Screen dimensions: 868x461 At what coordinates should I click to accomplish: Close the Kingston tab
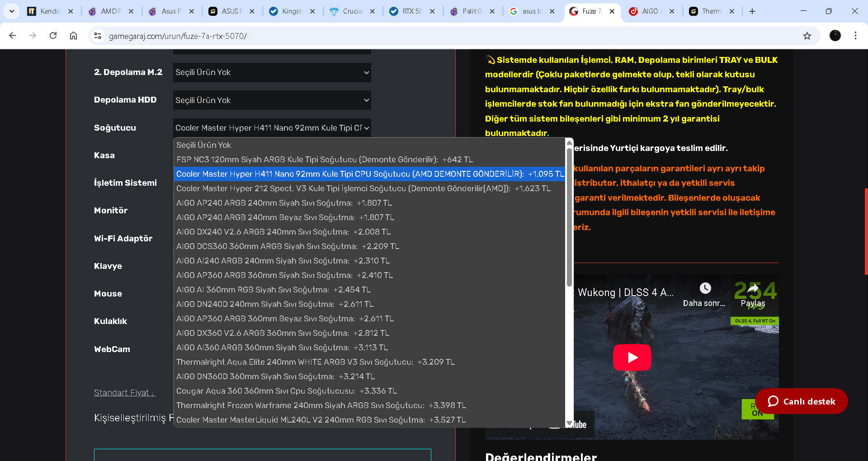312,11
